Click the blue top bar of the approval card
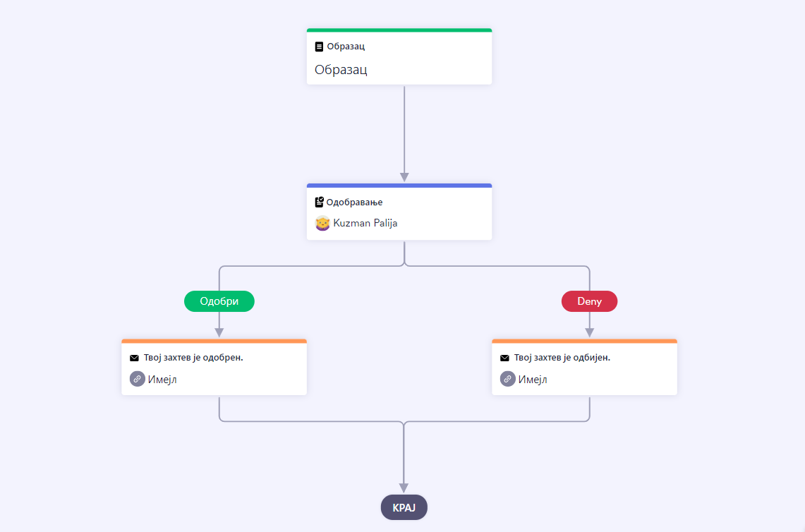The width and height of the screenshot is (805, 532). pyautogui.click(x=399, y=186)
